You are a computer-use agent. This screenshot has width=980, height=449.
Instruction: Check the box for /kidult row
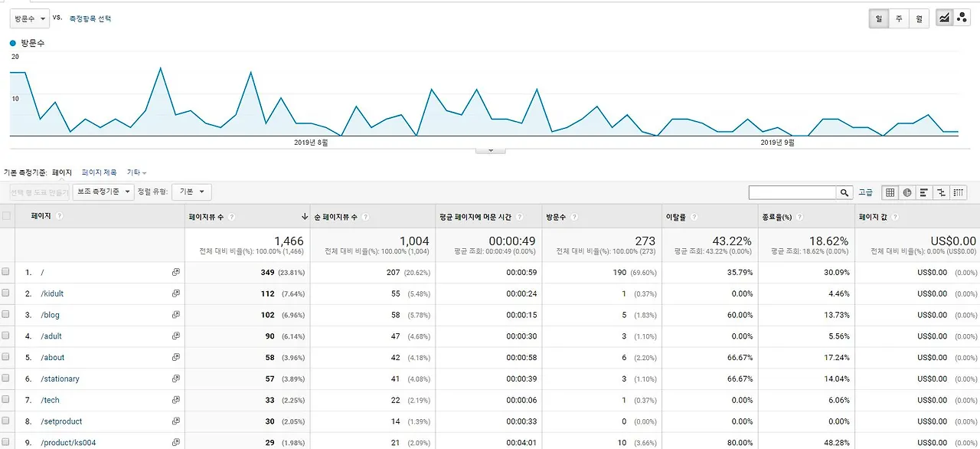(7, 293)
